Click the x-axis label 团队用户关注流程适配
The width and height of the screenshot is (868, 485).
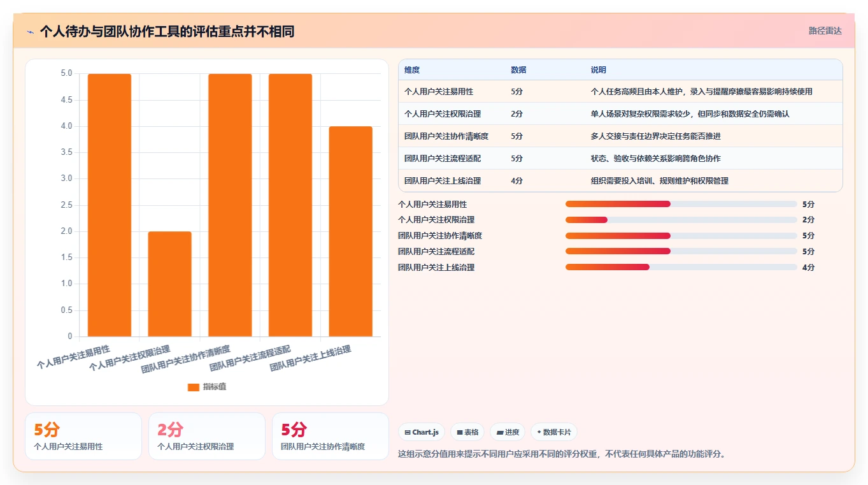[250, 359]
